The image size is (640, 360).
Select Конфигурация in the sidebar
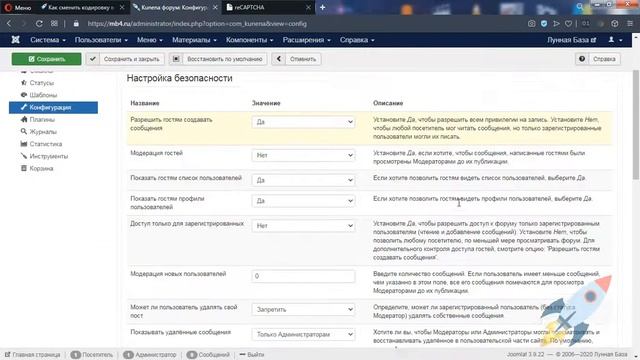tap(53, 107)
